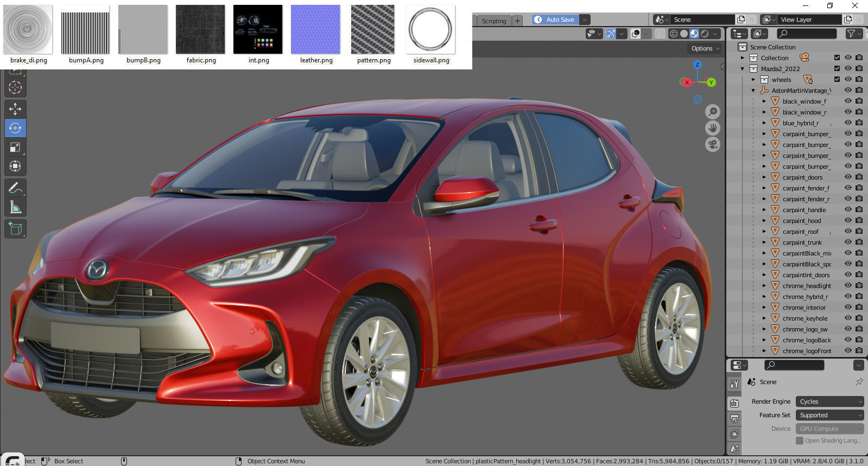
Task: Open the outliner display mode dropdown
Action: (x=740, y=34)
